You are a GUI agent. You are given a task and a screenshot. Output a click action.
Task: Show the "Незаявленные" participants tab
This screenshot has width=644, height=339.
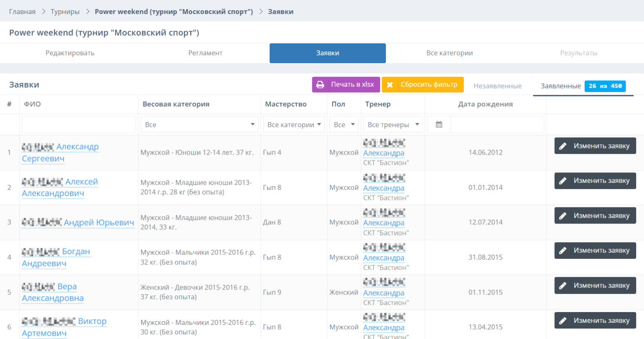click(498, 86)
